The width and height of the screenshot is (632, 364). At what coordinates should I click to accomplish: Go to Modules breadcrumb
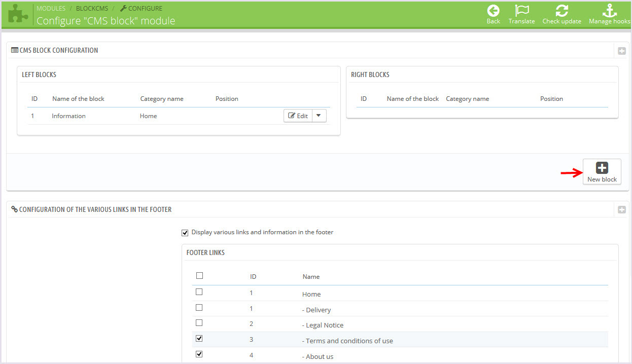(51, 9)
